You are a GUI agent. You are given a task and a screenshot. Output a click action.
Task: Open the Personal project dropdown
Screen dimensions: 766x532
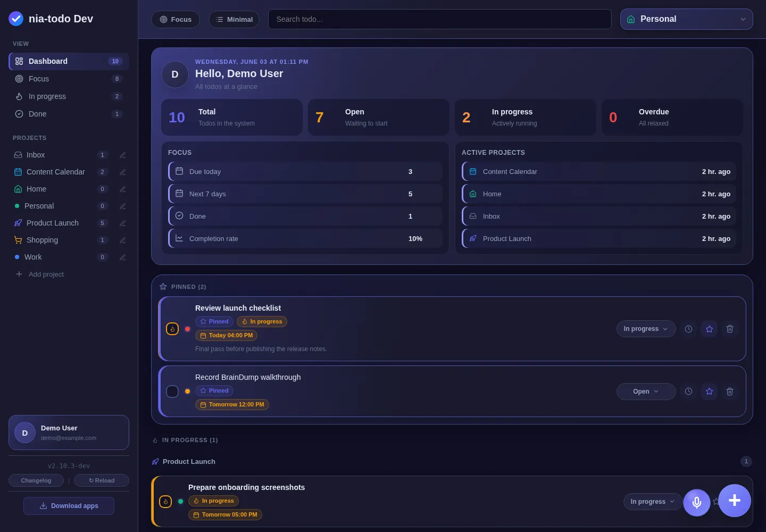686,19
